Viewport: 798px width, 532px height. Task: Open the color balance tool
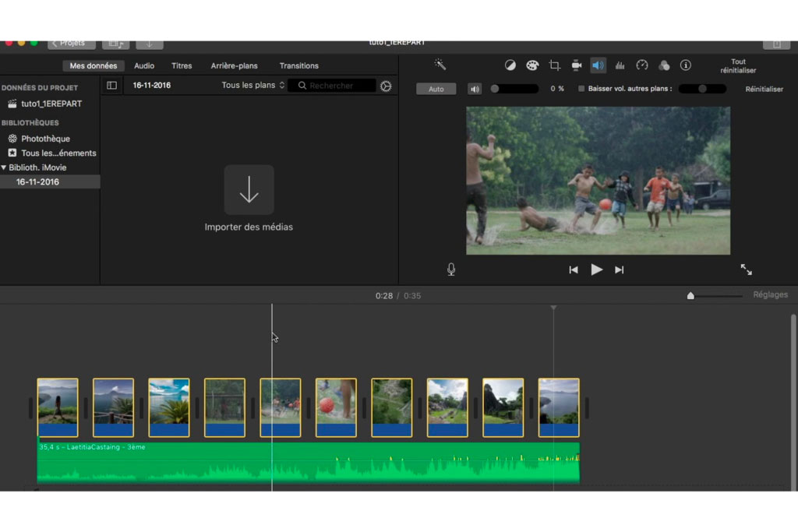[510, 65]
